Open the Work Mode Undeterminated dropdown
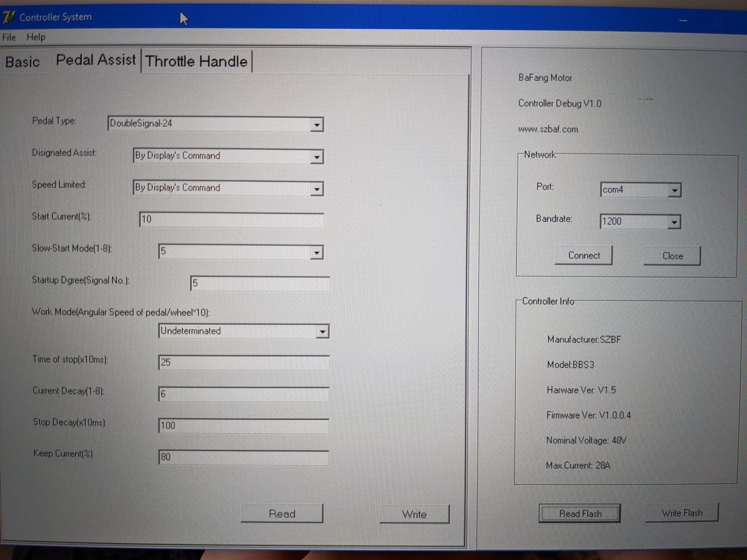This screenshot has height=560, width=747. 322,332
